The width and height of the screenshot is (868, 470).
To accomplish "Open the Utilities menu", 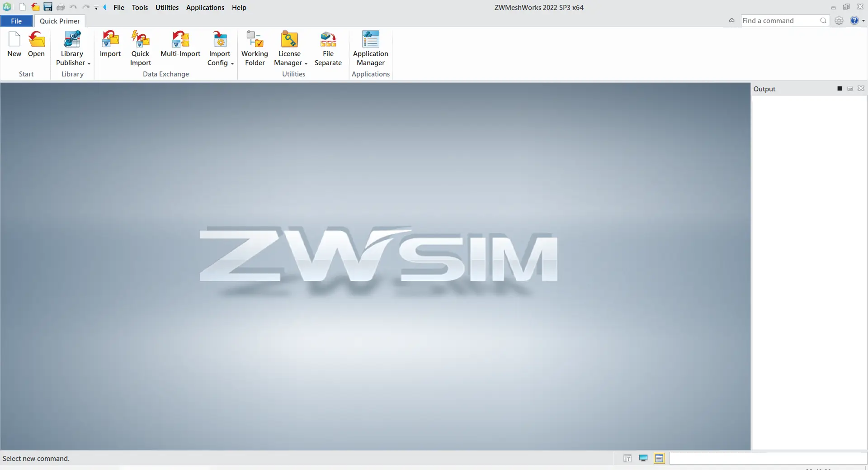I will (167, 7).
